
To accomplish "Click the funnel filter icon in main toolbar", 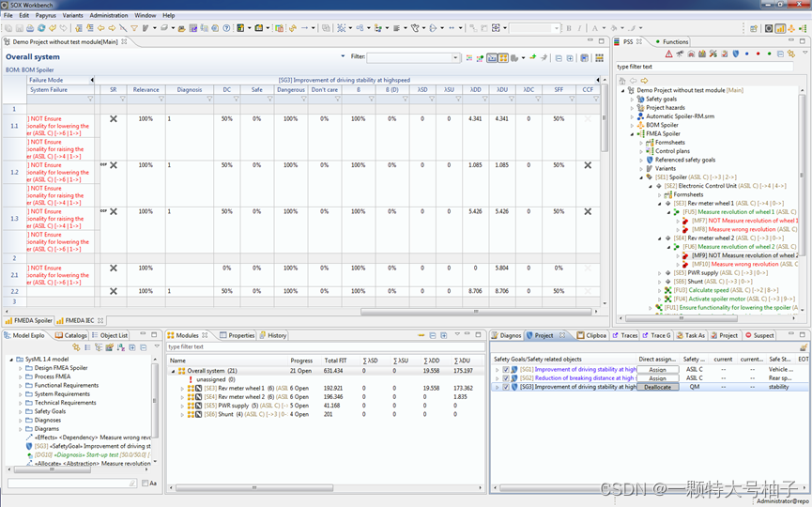I will click(134, 28).
